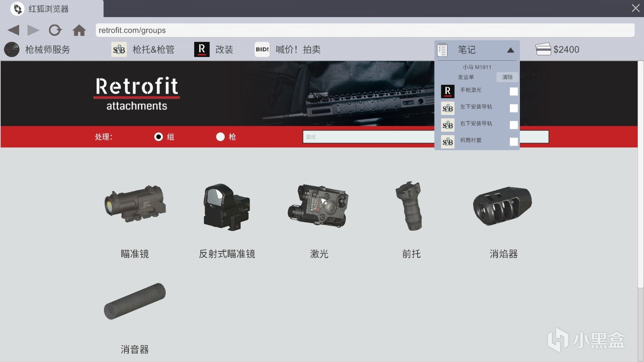The width and height of the screenshot is (644, 362).
Task: Click the 红狐浏览器 fox logo
Action: pyautogui.click(x=17, y=9)
